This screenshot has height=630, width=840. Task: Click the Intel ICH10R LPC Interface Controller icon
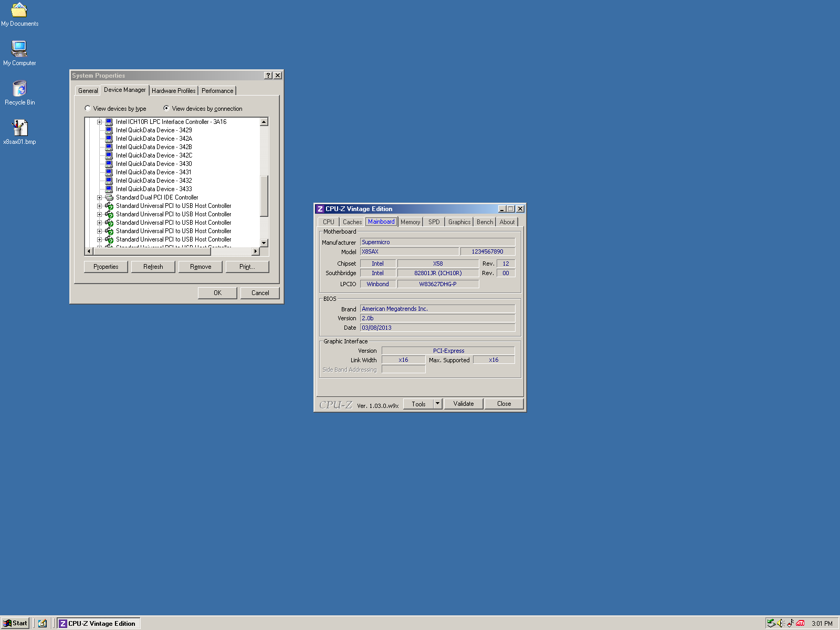109,122
